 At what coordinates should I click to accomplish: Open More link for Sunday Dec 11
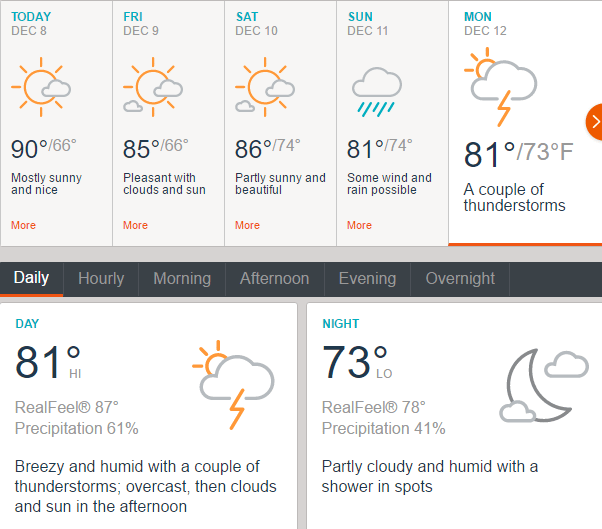[x=359, y=225]
